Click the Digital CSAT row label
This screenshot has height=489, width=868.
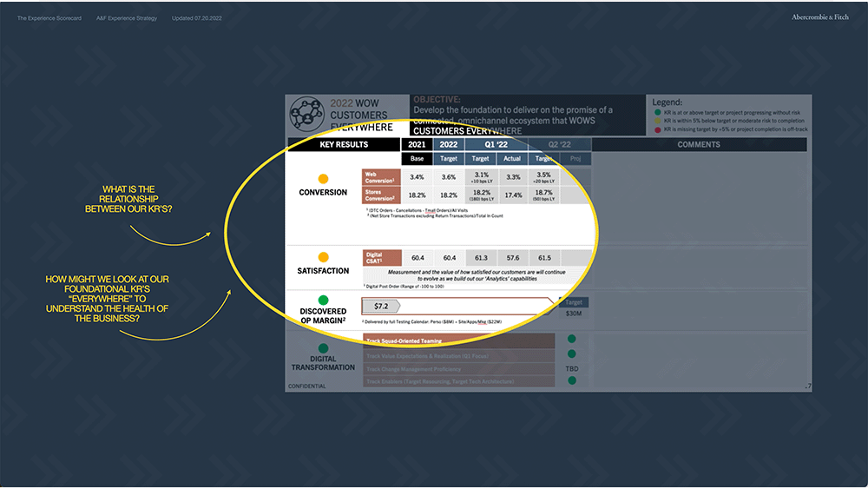point(381,257)
